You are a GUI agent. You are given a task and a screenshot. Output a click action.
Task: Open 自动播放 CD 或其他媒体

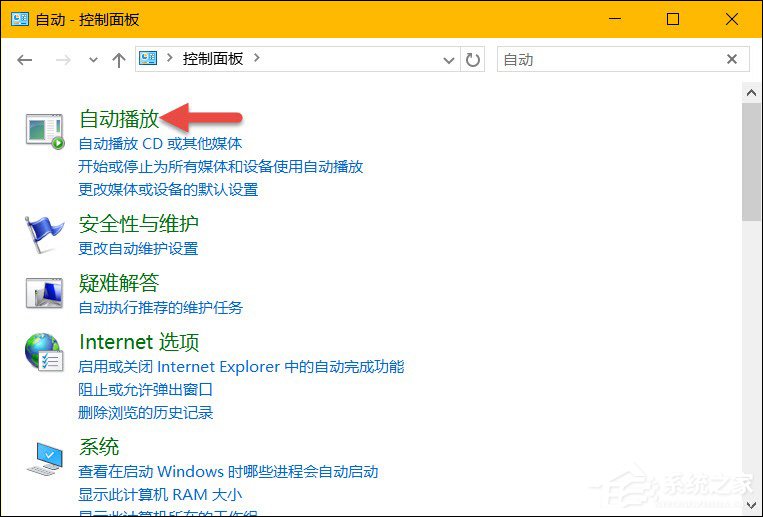click(160, 144)
